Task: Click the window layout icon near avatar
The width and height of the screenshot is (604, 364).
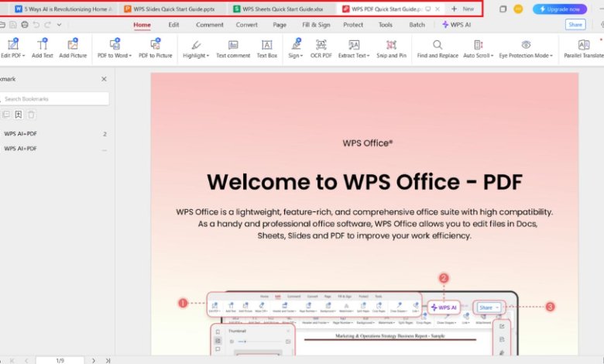Action: (503, 9)
